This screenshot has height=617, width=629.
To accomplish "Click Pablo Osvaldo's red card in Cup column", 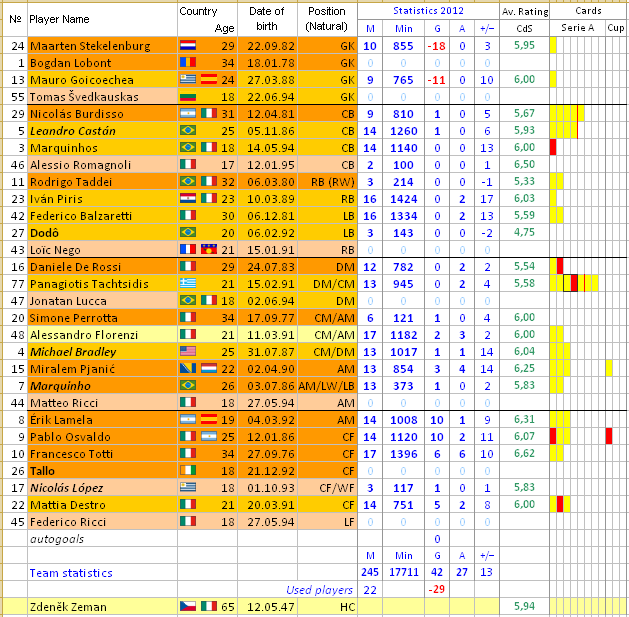I will [609, 436].
